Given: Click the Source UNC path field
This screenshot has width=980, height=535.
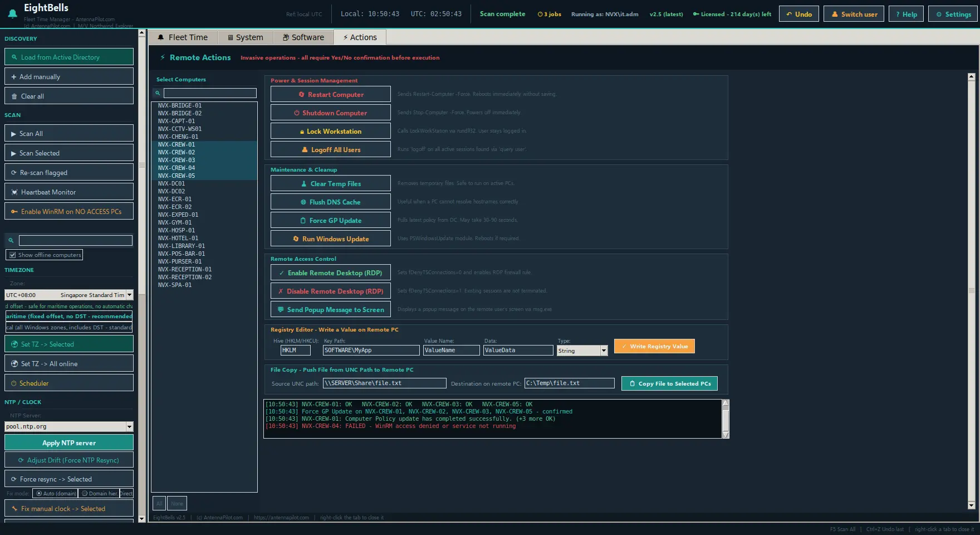Looking at the screenshot, I should (x=385, y=383).
